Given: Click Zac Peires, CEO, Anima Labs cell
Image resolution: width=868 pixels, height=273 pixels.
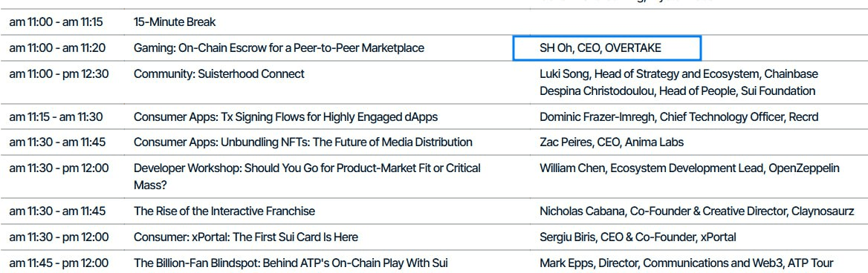Looking at the screenshot, I should (x=612, y=142).
